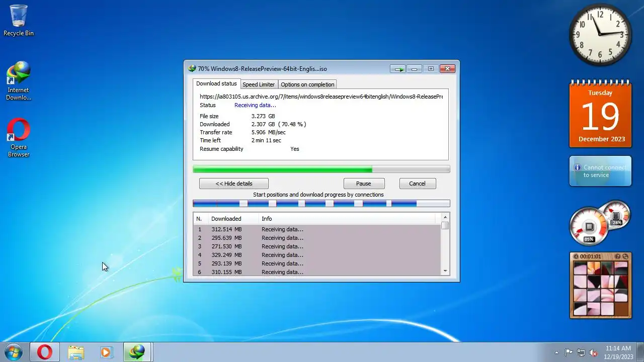
Task: Click the puzzle gadget show picture icon
Action: click(618, 256)
